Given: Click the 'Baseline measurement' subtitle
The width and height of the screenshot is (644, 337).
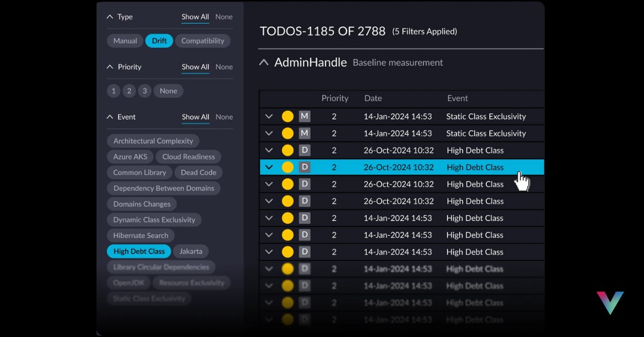Looking at the screenshot, I should pos(398,63).
